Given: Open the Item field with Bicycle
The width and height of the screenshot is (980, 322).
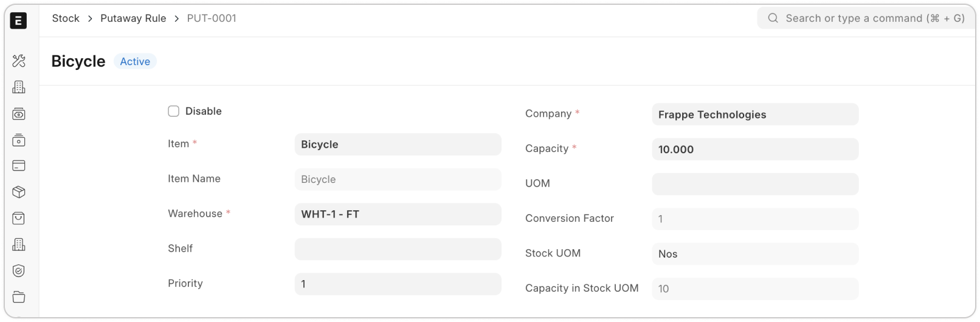Looking at the screenshot, I should pos(398,145).
